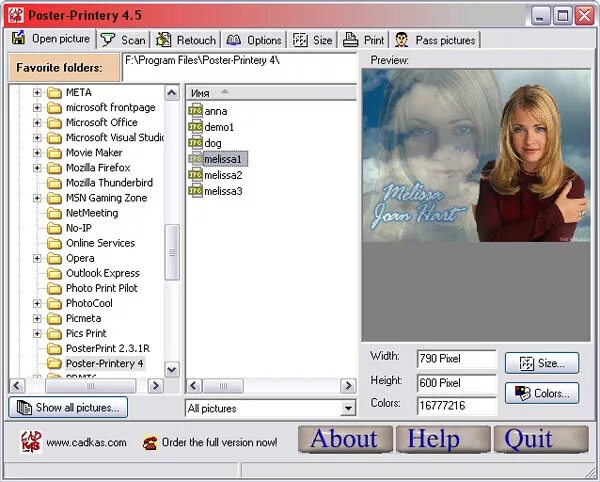The image size is (600, 482).
Task: Select the PosterPrint 2.3.1R folder
Action: pos(108,348)
